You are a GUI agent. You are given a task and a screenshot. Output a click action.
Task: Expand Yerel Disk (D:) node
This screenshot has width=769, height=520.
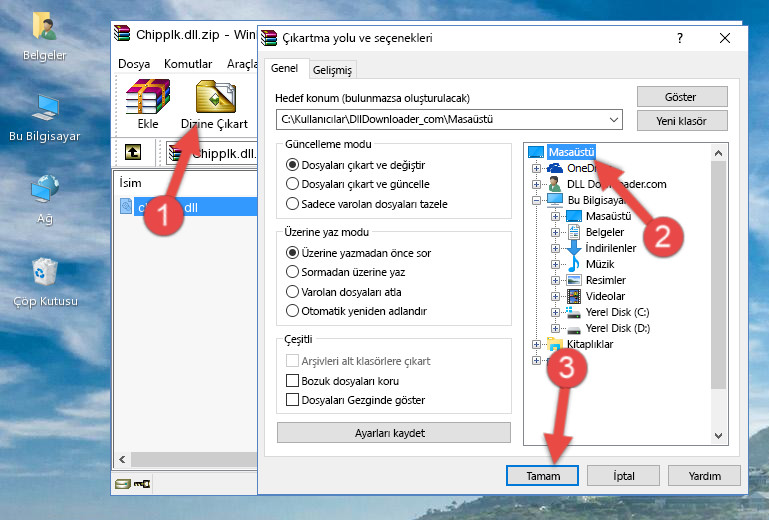coord(555,328)
